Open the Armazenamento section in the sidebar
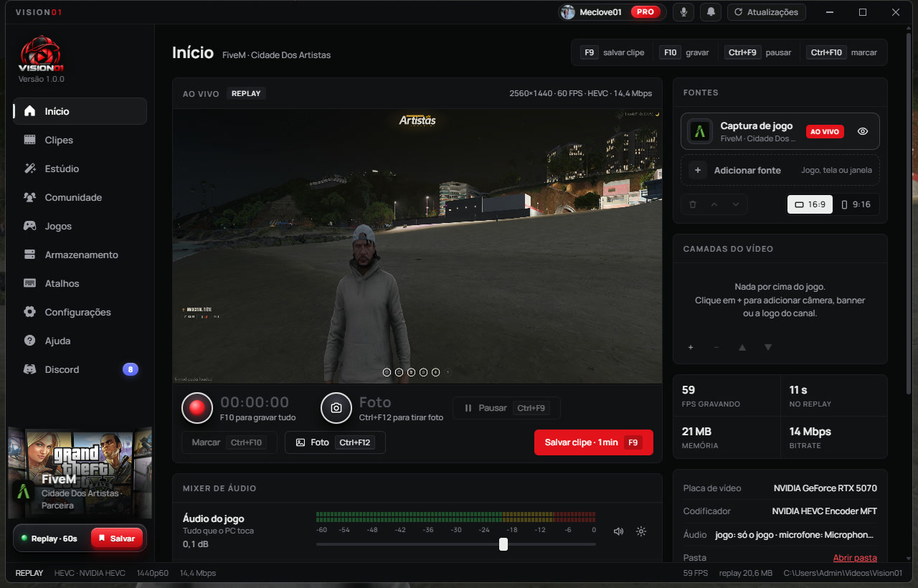The height and width of the screenshot is (588, 918). click(80, 255)
